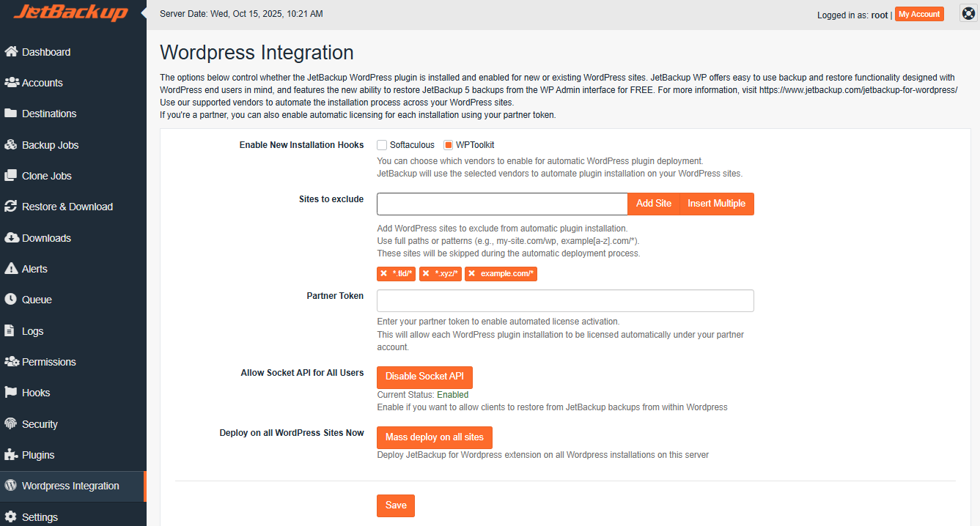Click the Dashboard home icon
This screenshot has height=526, width=980.
[11, 52]
